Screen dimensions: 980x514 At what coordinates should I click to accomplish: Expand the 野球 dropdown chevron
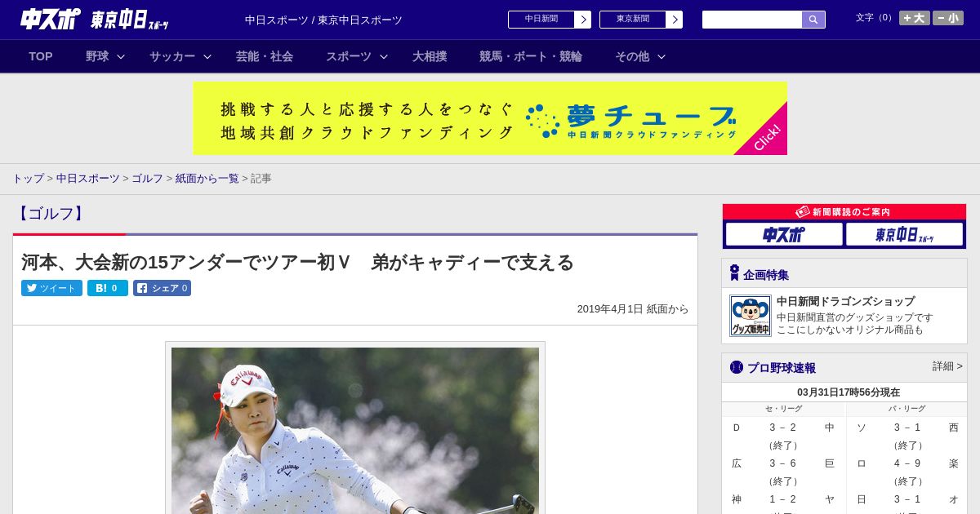[121, 56]
